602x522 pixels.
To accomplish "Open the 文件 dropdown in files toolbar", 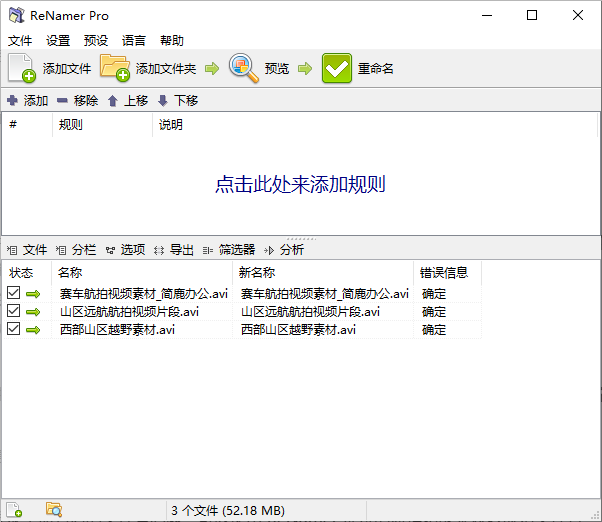I will coord(27,250).
